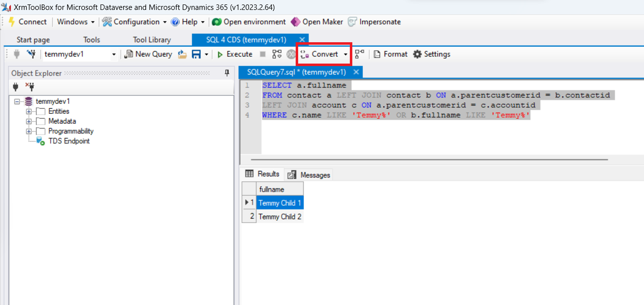Switch to the Messages tab
This screenshot has height=305, width=644.
(309, 175)
